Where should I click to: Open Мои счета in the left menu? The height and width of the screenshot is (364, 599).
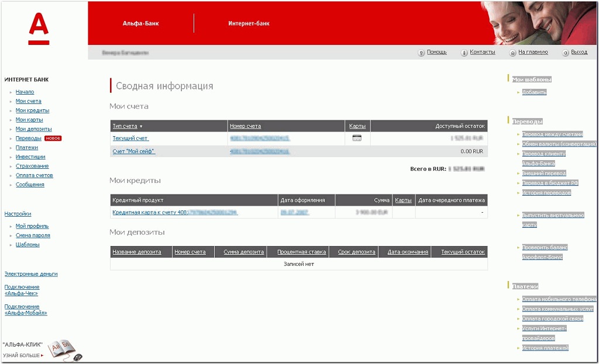pos(28,101)
